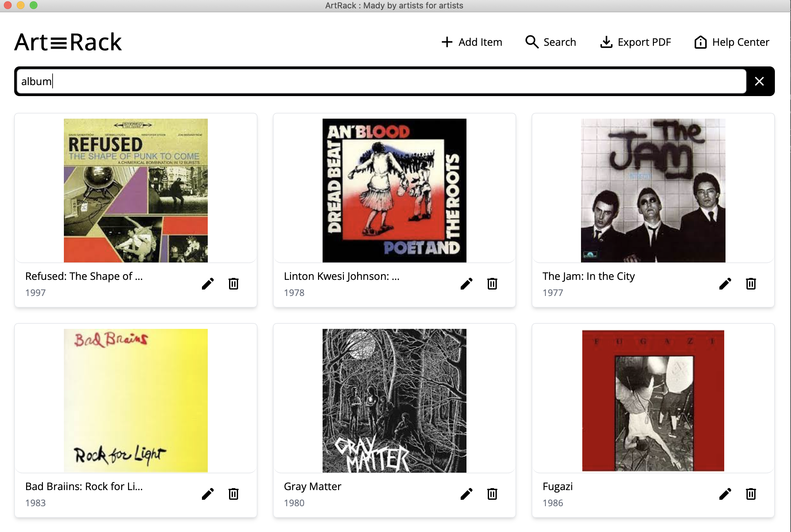The width and height of the screenshot is (791, 532).
Task: Click the plus icon for Add Item
Action: [447, 42]
